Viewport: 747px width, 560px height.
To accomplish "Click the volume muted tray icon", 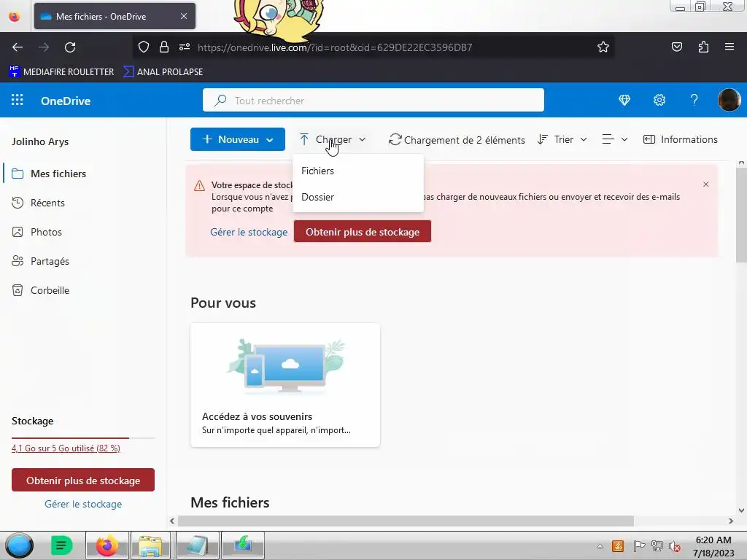I will click(675, 546).
